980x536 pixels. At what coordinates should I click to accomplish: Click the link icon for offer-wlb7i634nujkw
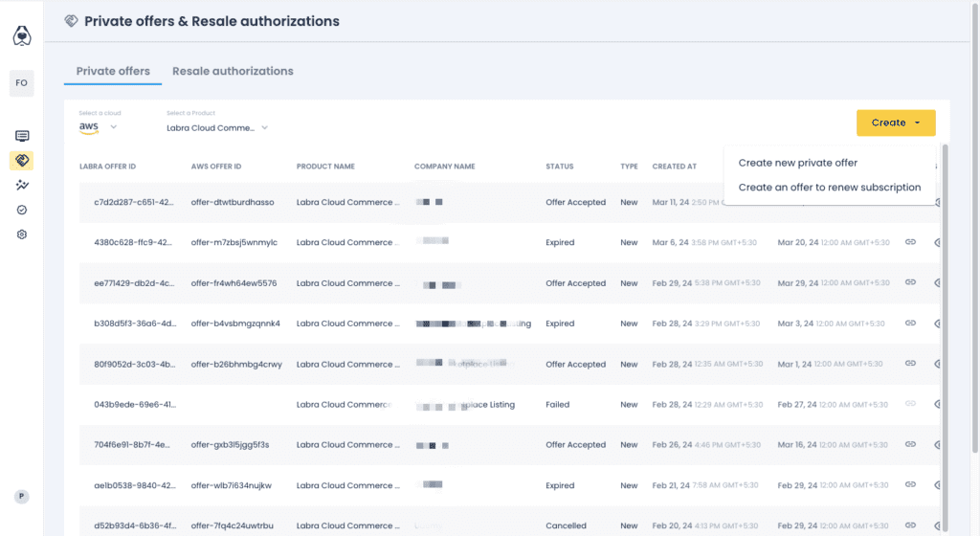point(910,485)
